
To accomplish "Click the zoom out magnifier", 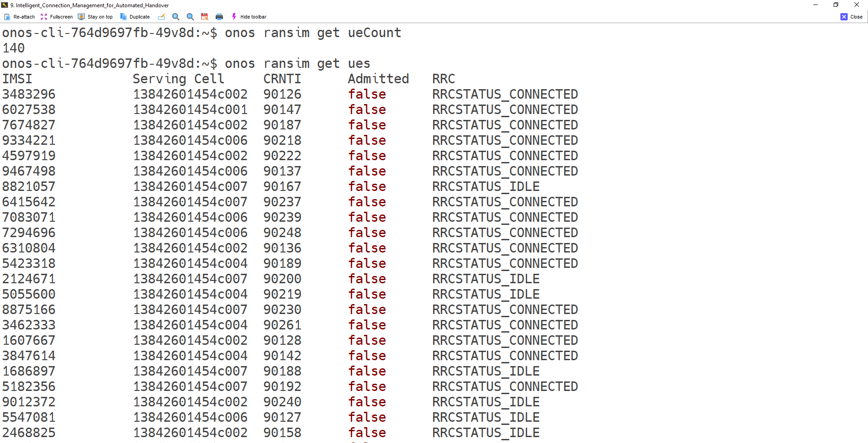I will (190, 17).
